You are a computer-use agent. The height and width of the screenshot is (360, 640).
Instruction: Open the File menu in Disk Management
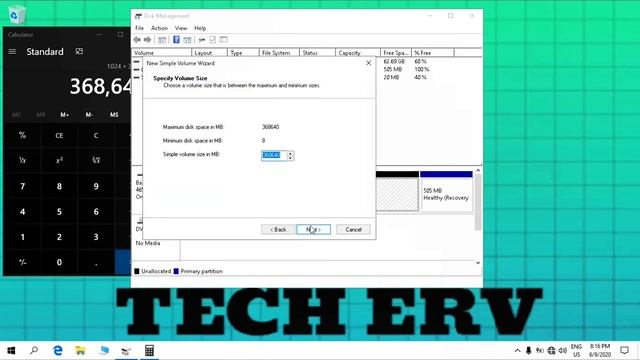click(140, 28)
